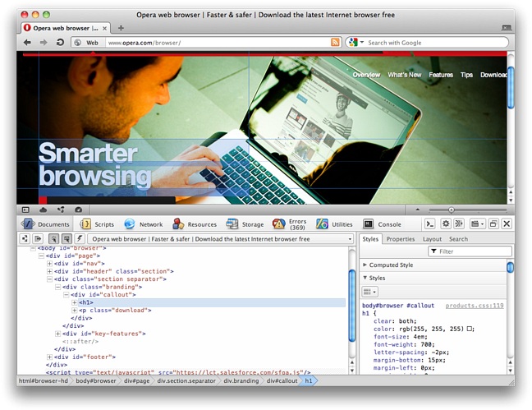
Task: Expand the h1 element node
Action: coord(75,303)
